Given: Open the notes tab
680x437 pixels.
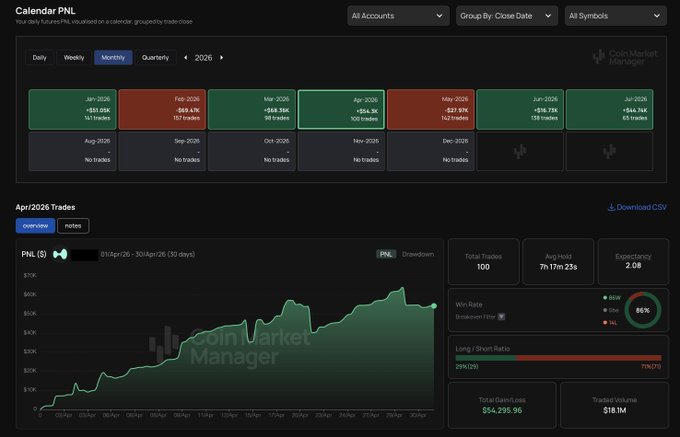Looking at the screenshot, I should [x=73, y=226].
